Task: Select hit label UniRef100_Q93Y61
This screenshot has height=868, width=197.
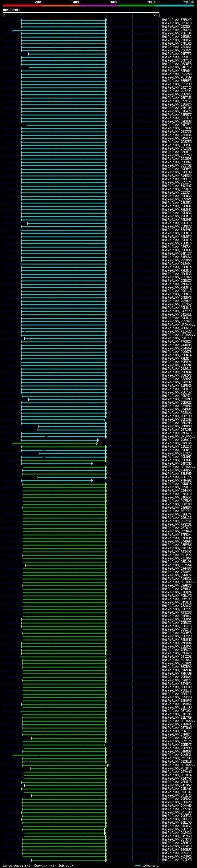Action: pyautogui.click(x=177, y=521)
